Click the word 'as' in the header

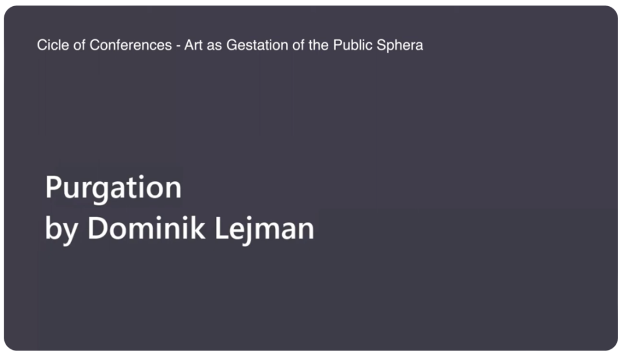point(214,46)
